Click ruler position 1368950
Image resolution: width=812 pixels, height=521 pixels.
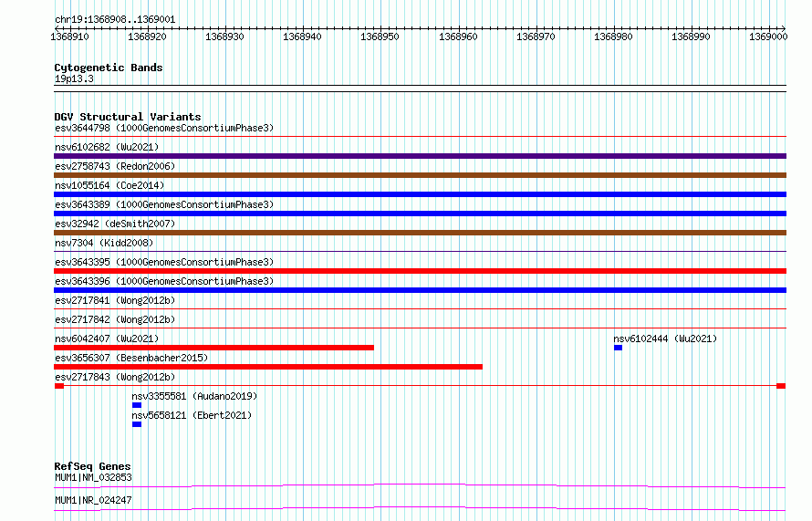coord(380,36)
